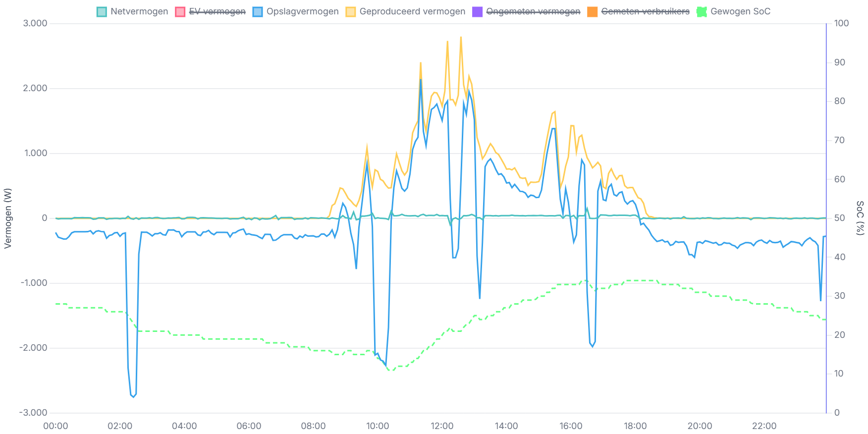Enable Gemeten verbruikers legend label
Screen dimensions: 868x434
(x=645, y=11)
